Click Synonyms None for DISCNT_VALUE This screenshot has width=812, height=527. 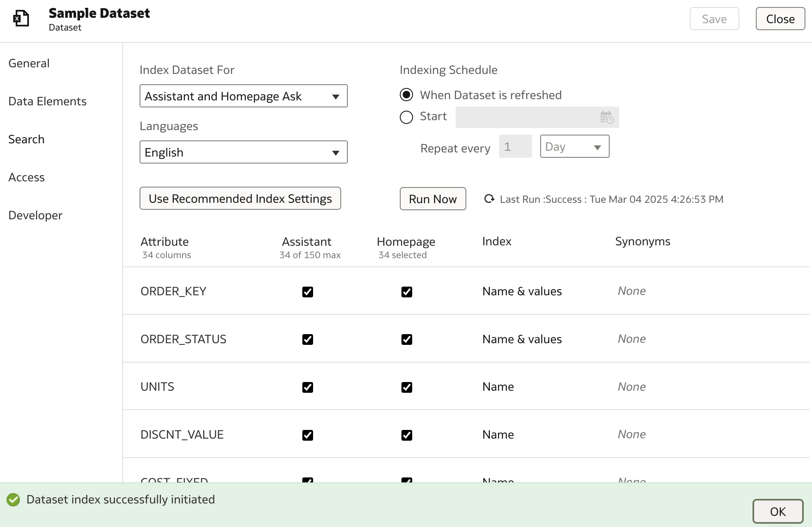(x=632, y=434)
